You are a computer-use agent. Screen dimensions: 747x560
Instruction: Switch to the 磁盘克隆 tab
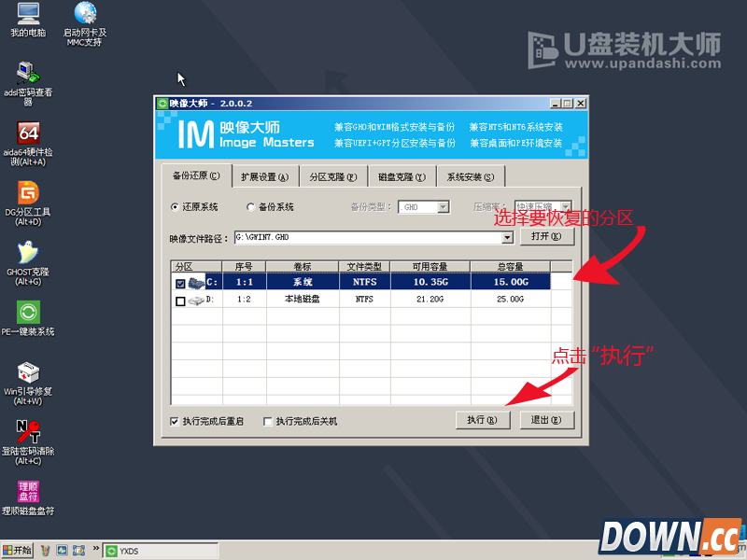[402, 175]
